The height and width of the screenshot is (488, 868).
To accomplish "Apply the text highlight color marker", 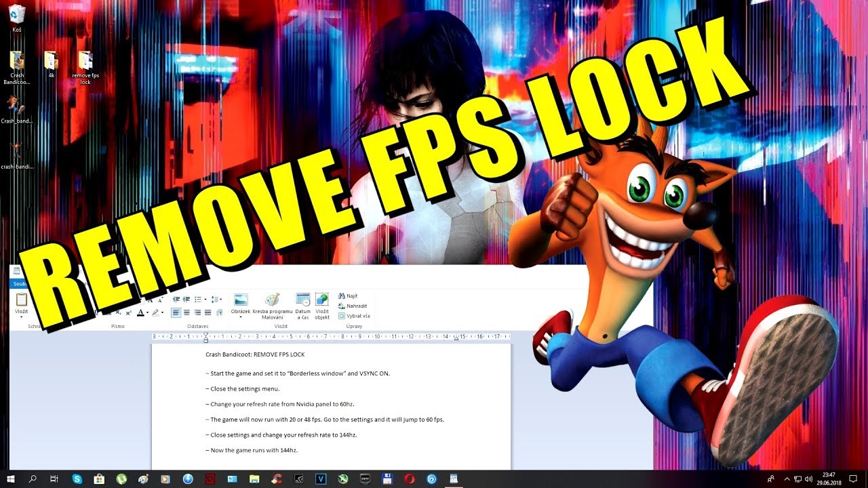I will (155, 312).
